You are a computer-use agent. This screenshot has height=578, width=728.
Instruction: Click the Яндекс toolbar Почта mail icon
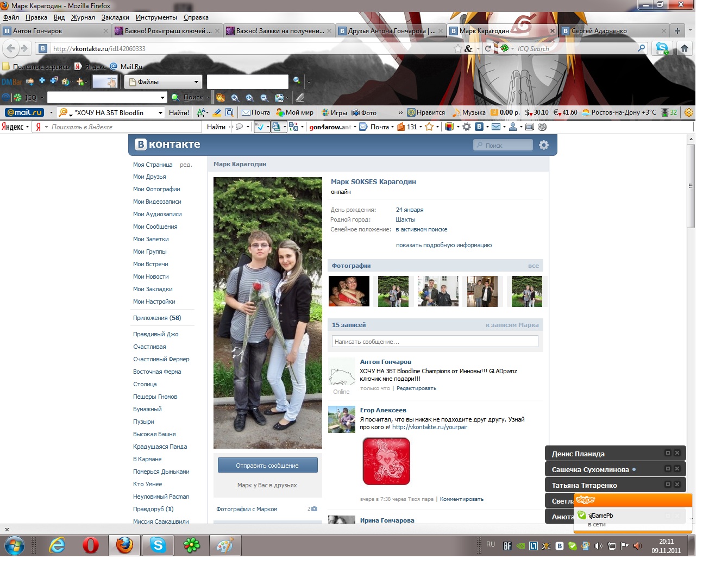pos(374,127)
